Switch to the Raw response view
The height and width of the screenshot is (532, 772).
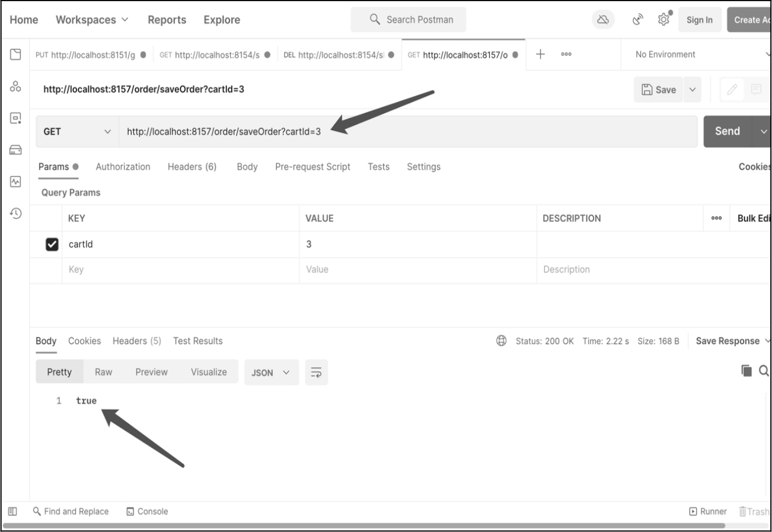[x=104, y=372]
